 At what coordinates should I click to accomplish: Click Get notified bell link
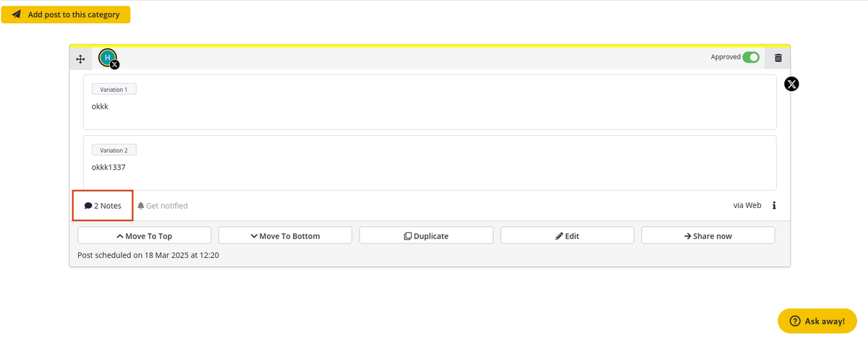pyautogui.click(x=163, y=206)
